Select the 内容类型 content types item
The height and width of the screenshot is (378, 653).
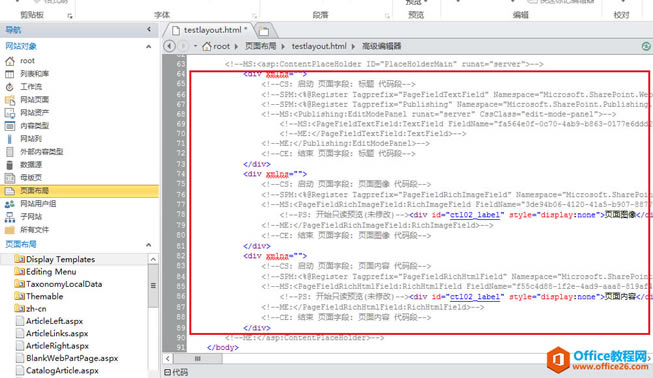click(x=34, y=125)
